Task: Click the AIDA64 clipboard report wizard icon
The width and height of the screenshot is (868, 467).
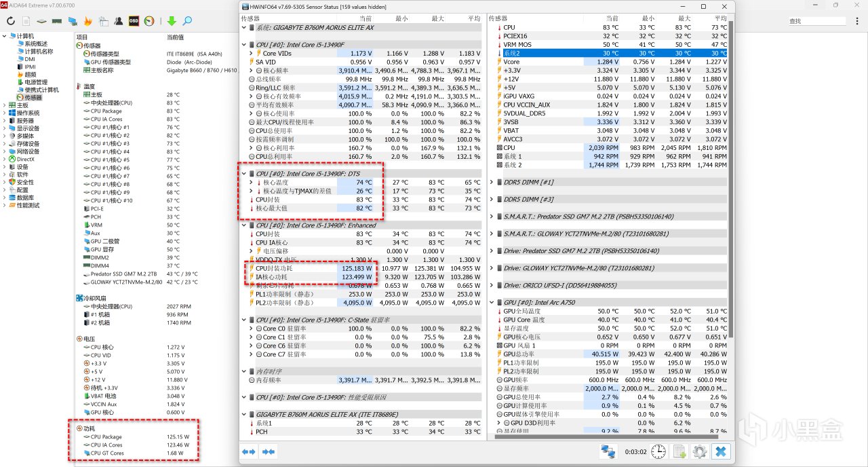Action: coord(103,21)
